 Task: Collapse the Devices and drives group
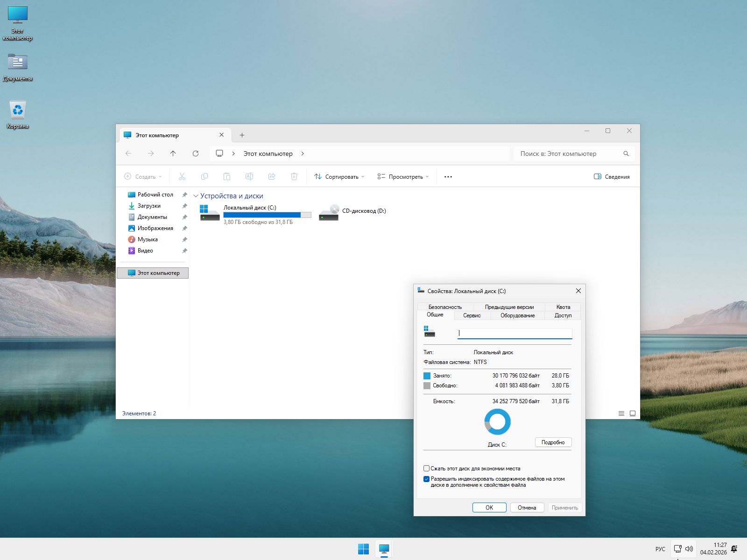coord(196,196)
